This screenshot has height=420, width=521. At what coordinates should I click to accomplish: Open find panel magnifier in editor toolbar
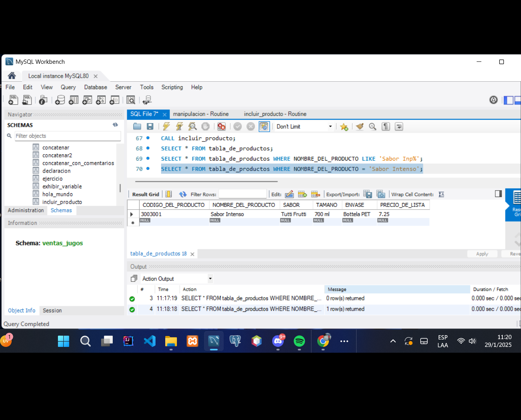[x=372, y=126]
